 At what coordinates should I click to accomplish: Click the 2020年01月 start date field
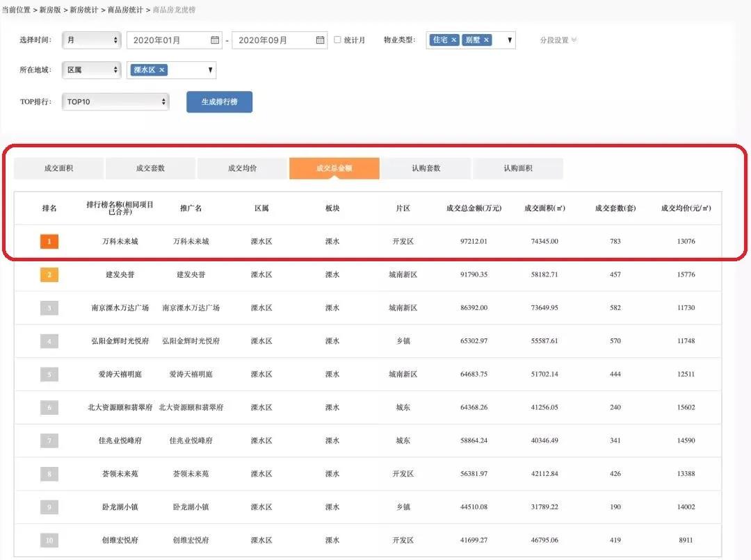coord(167,40)
